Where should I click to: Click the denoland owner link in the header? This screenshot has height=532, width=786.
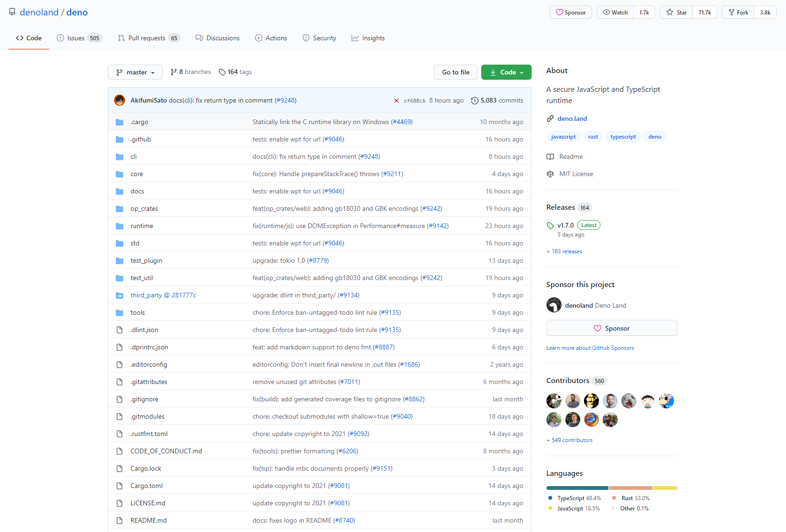pyautogui.click(x=39, y=12)
